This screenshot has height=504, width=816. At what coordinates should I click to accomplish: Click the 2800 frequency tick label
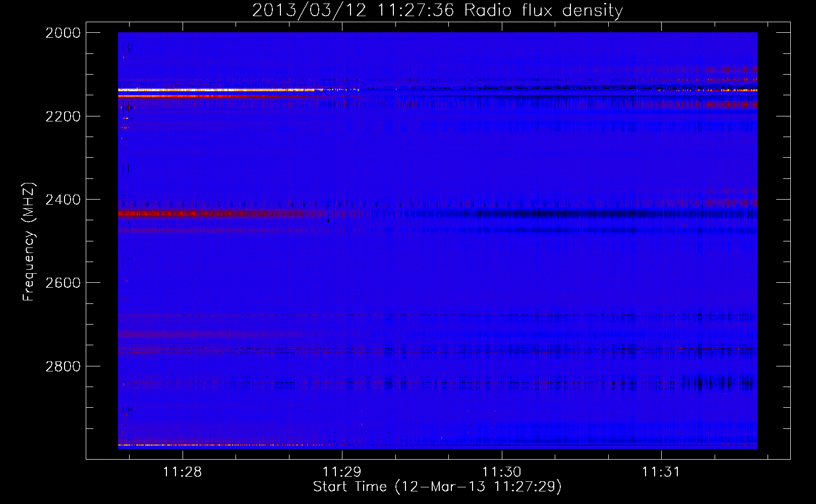coord(63,366)
